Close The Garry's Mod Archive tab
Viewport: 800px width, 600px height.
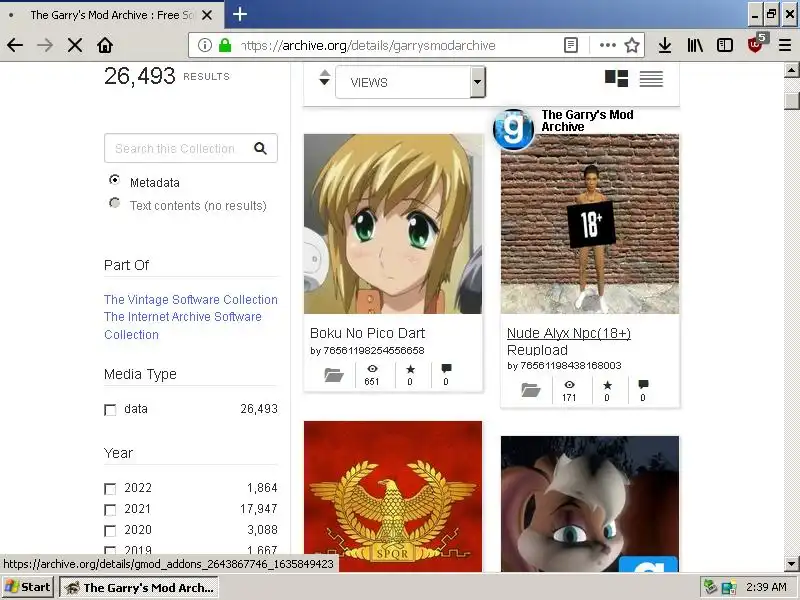(x=207, y=15)
